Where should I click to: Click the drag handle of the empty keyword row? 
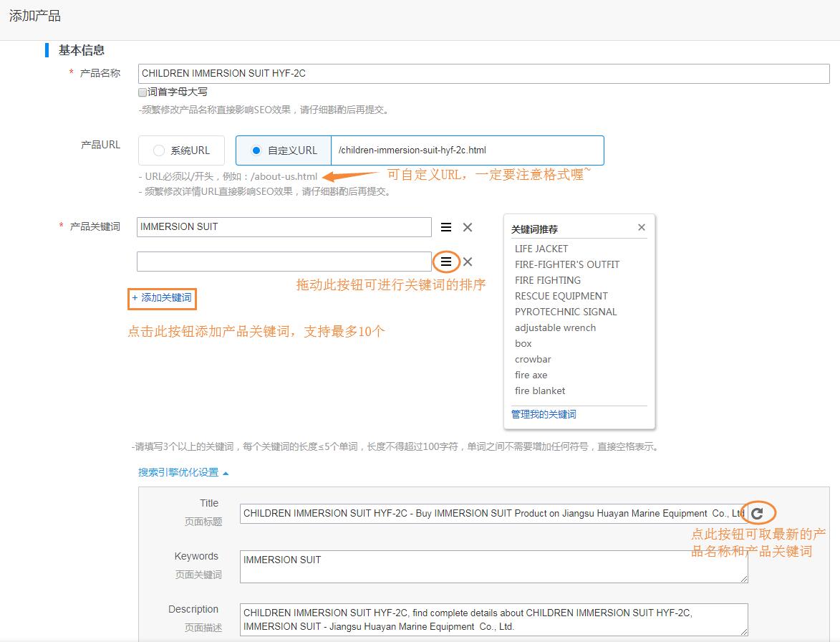pyautogui.click(x=446, y=262)
